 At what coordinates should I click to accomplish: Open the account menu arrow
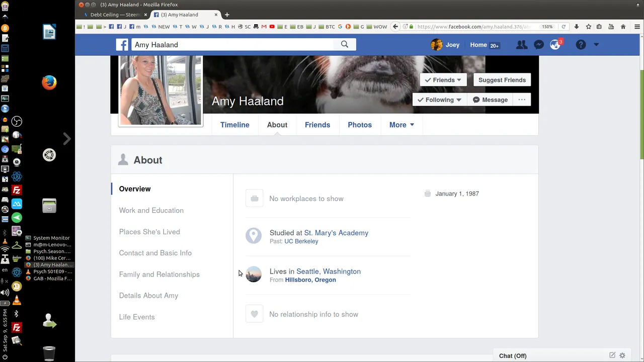click(x=596, y=45)
